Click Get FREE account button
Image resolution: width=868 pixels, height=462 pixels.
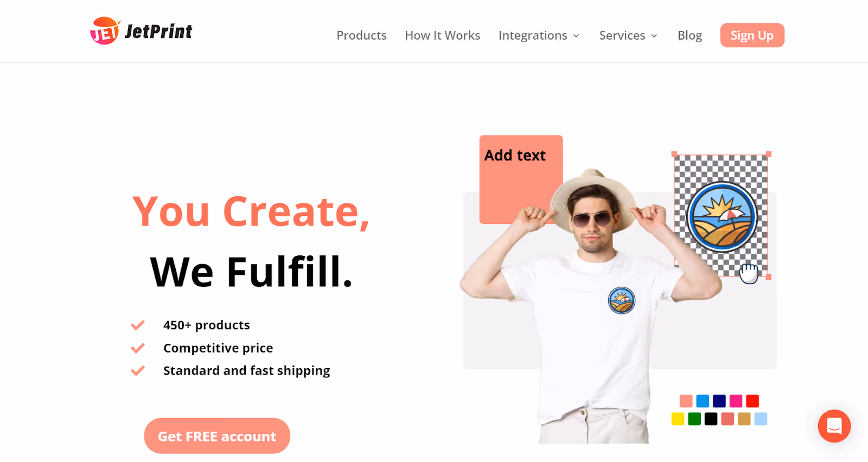click(217, 436)
